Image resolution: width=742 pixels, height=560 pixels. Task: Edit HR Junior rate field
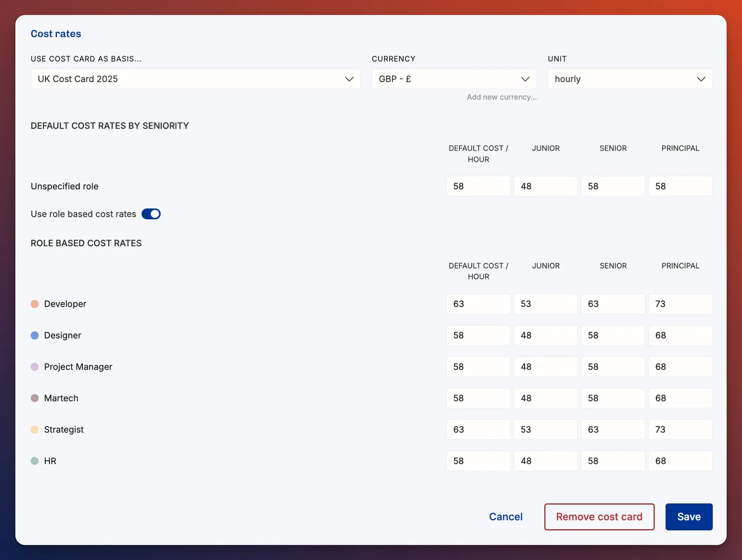[546, 461]
